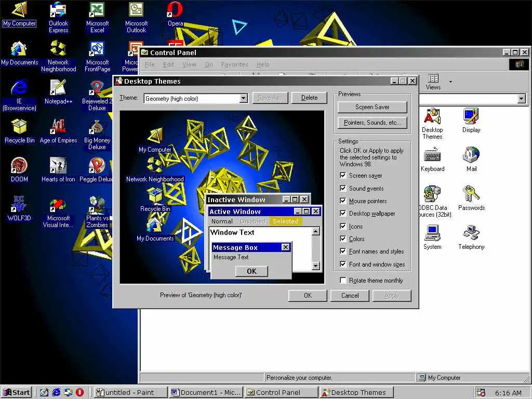The image size is (532, 399).
Task: Open the Display icon in Control Panel
Action: pyautogui.click(x=471, y=121)
